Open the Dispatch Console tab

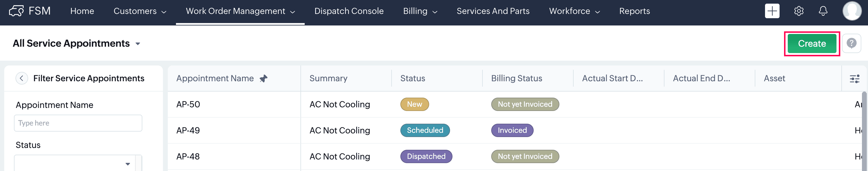(x=349, y=11)
